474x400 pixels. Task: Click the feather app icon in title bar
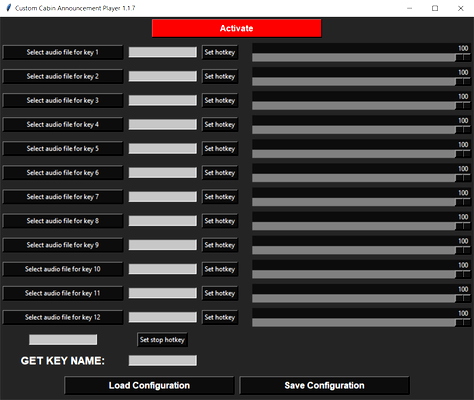point(9,8)
